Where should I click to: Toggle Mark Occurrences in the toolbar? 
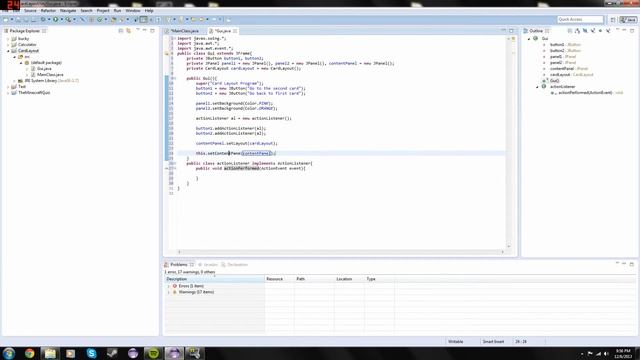tap(144, 20)
